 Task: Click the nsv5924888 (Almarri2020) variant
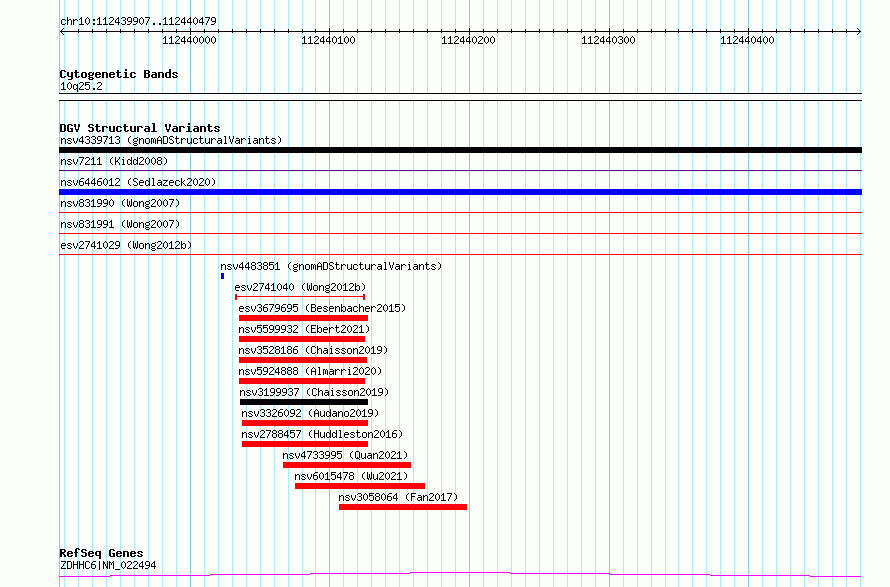[310, 371]
